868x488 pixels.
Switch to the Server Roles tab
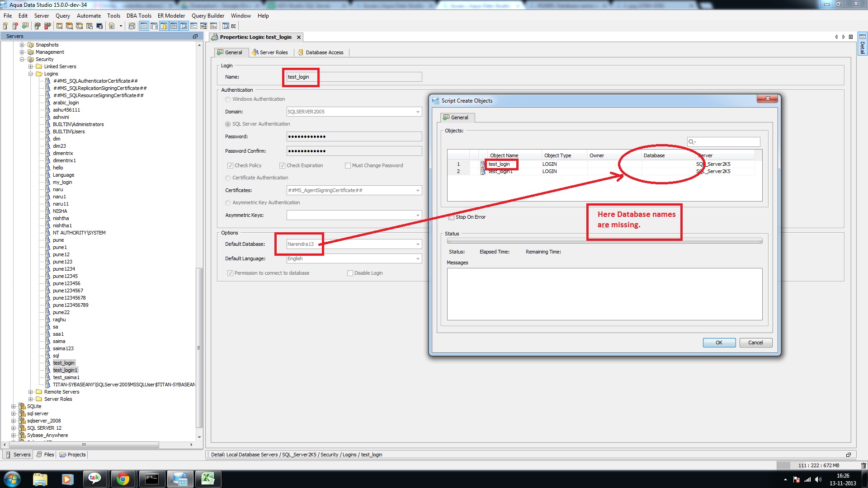click(x=270, y=52)
